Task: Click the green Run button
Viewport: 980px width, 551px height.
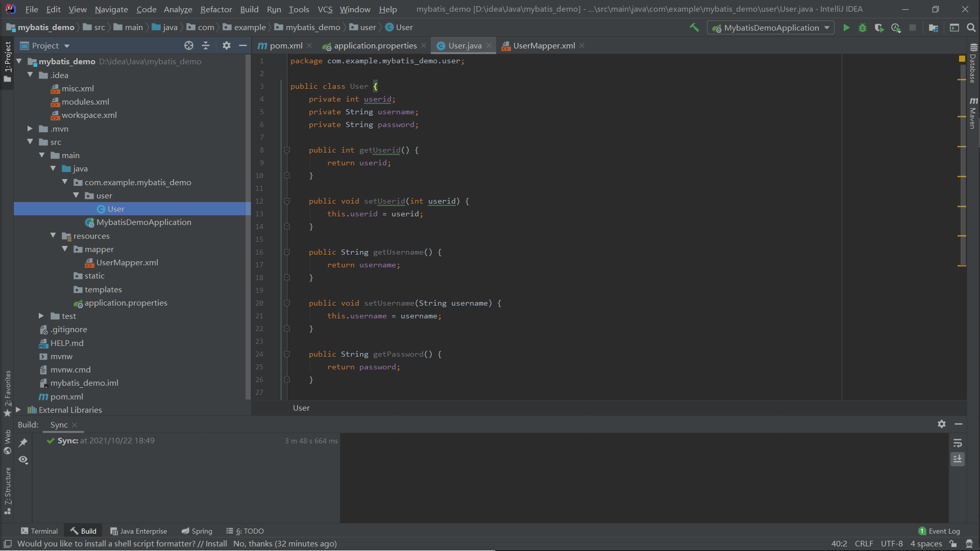Action: click(846, 28)
